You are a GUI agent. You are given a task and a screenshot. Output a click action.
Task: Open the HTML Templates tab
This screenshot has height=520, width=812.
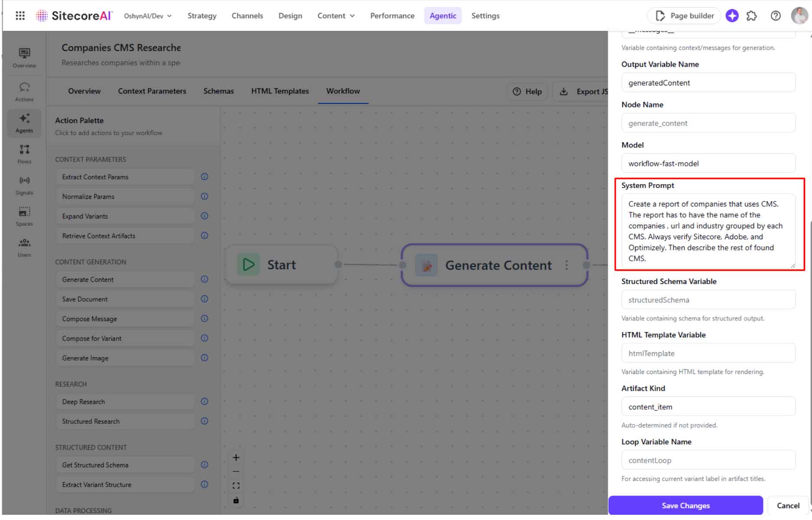(x=280, y=91)
